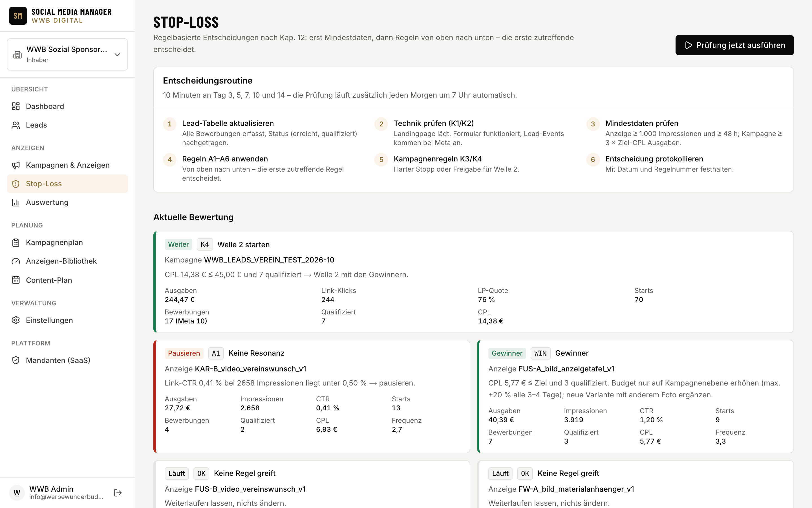The width and height of the screenshot is (812, 508).
Task: Click the K4 rule tag
Action: [x=205, y=244]
